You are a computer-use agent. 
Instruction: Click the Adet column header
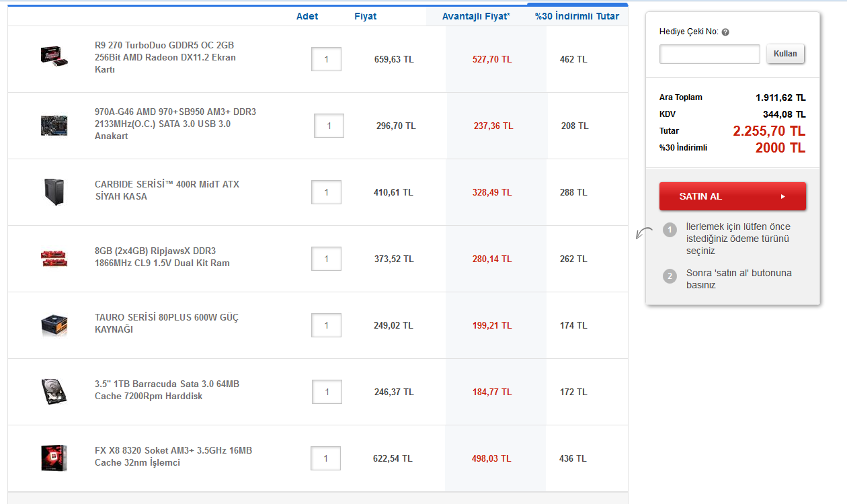[x=307, y=16]
